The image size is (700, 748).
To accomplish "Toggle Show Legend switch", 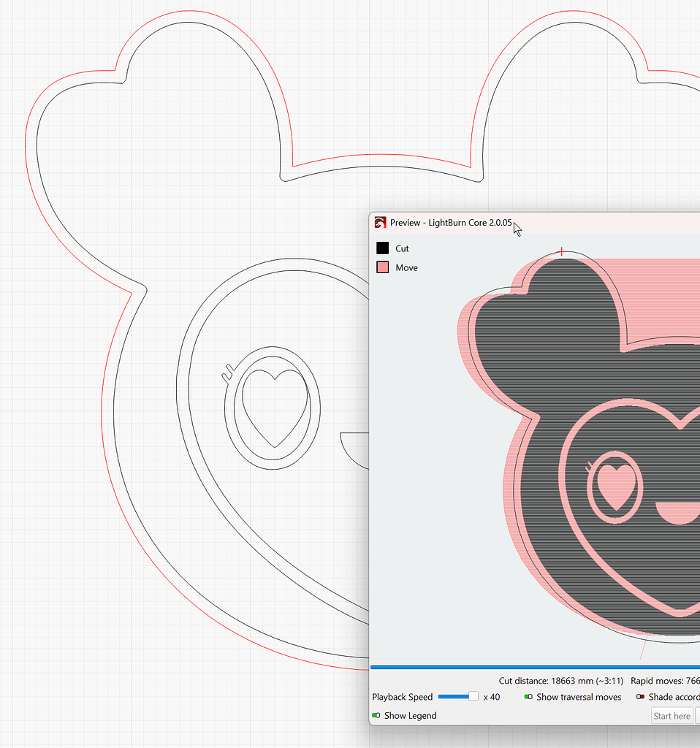I will 376,716.
